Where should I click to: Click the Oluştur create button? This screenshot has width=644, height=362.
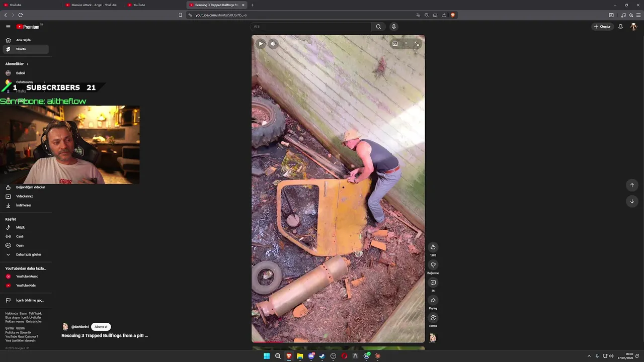tap(602, 27)
